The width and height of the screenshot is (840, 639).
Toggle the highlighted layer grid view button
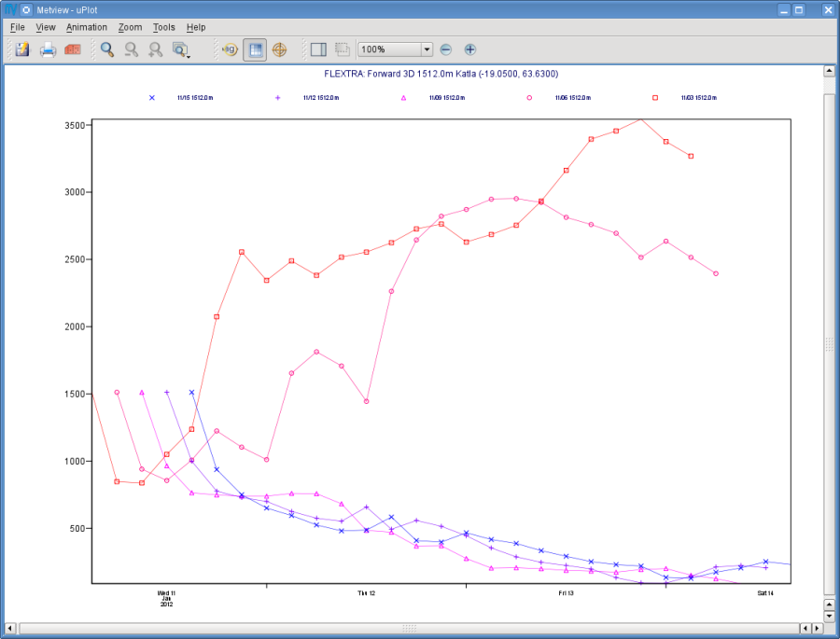pos(255,49)
